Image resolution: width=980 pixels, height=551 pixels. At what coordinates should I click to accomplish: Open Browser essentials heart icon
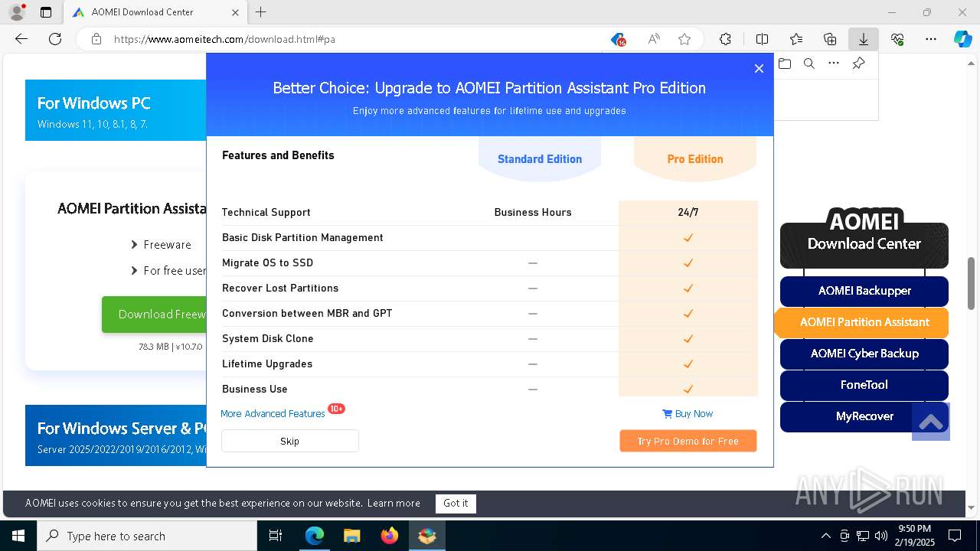tap(897, 39)
